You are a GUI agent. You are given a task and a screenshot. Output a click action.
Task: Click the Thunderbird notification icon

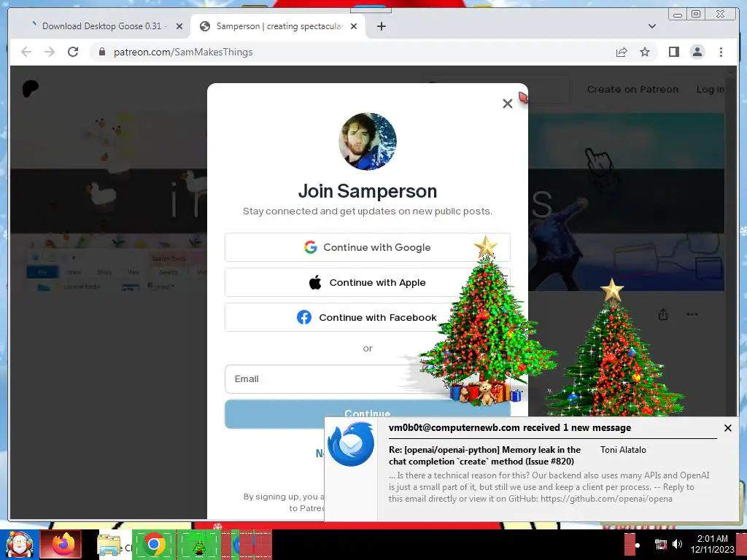(351, 445)
